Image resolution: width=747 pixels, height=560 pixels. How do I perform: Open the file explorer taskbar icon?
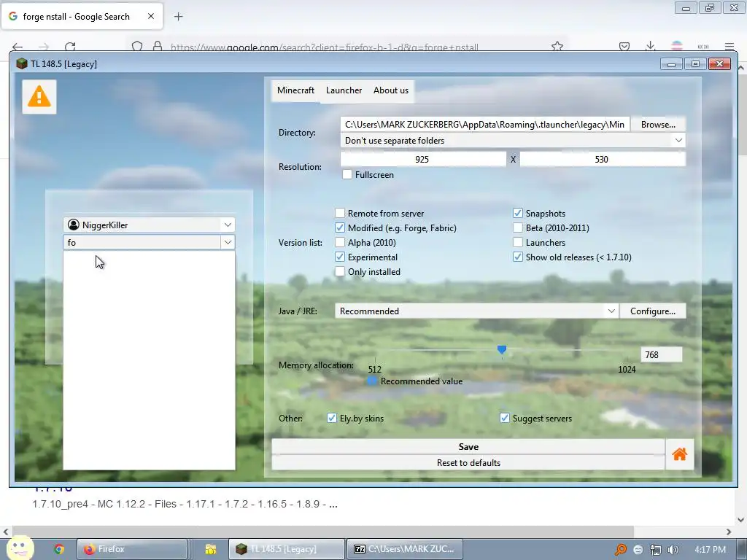tap(211, 549)
